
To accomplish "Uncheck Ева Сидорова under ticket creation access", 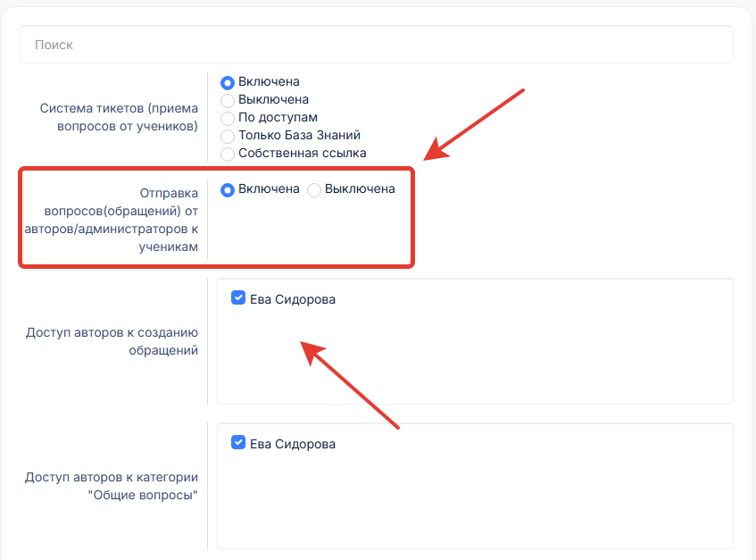I will pos(238,298).
